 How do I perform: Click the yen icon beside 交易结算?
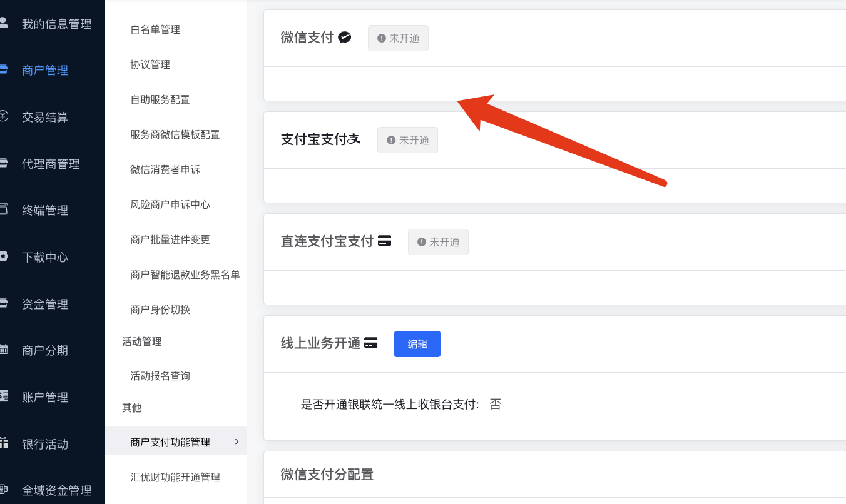(x=4, y=116)
